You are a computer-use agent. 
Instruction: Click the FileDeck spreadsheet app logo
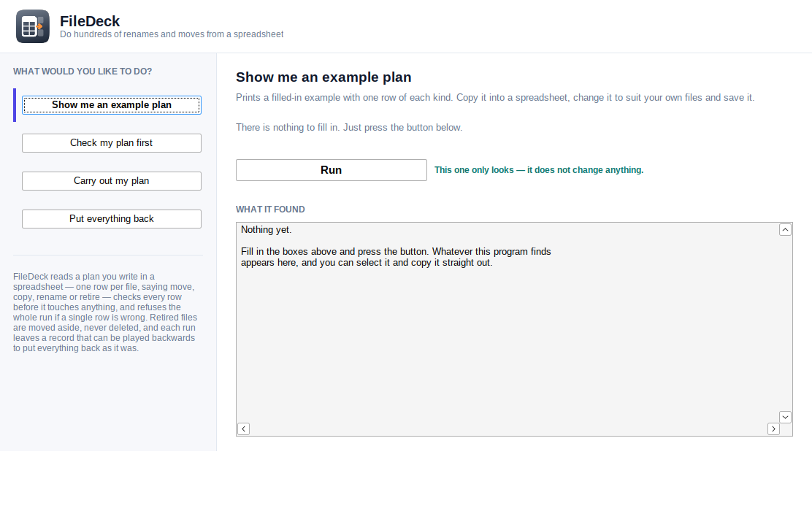click(33, 26)
